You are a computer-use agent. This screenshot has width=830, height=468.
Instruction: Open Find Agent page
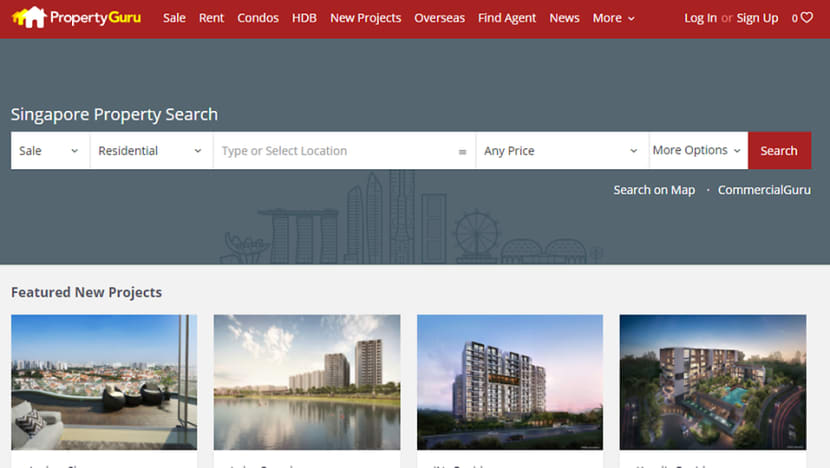507,18
